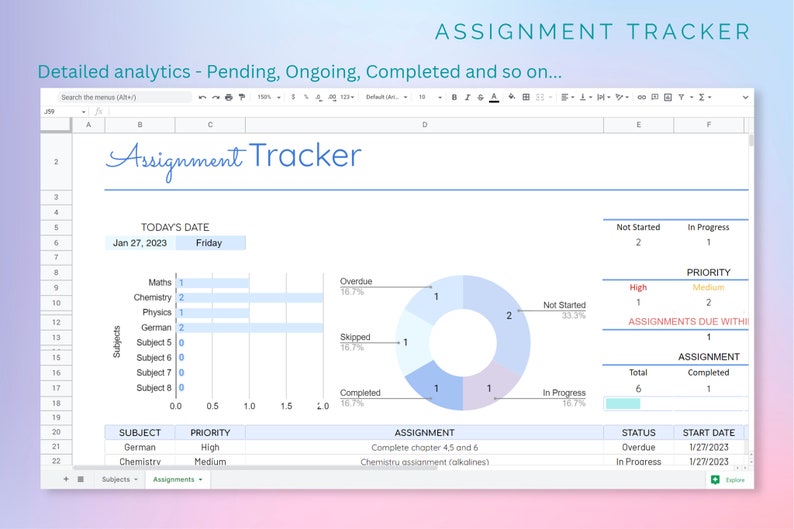Click the Search the menus field

point(125,97)
